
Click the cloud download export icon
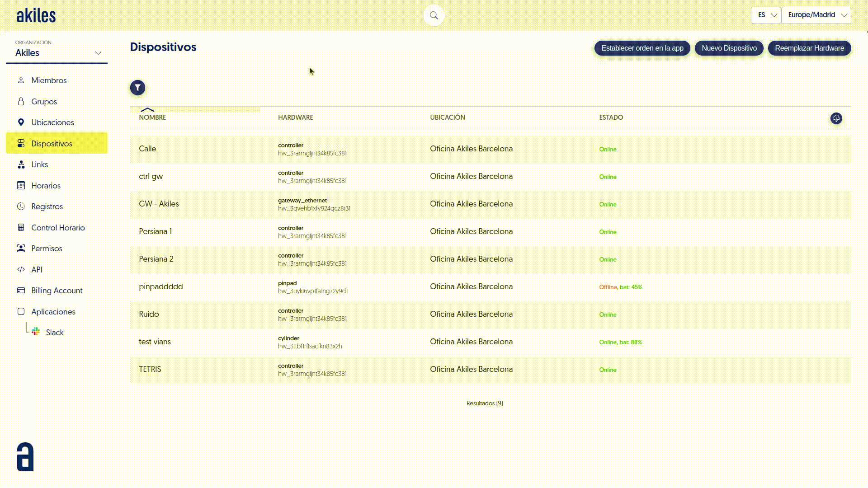pos(836,118)
